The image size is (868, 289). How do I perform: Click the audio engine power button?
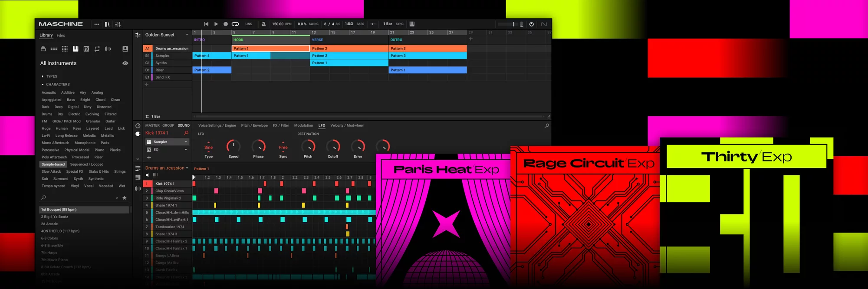click(x=532, y=24)
